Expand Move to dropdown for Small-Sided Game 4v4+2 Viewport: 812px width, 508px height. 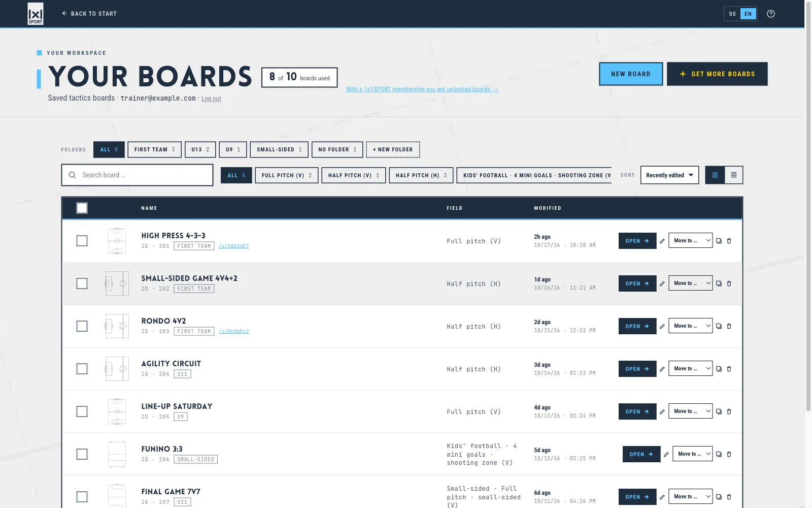(690, 283)
